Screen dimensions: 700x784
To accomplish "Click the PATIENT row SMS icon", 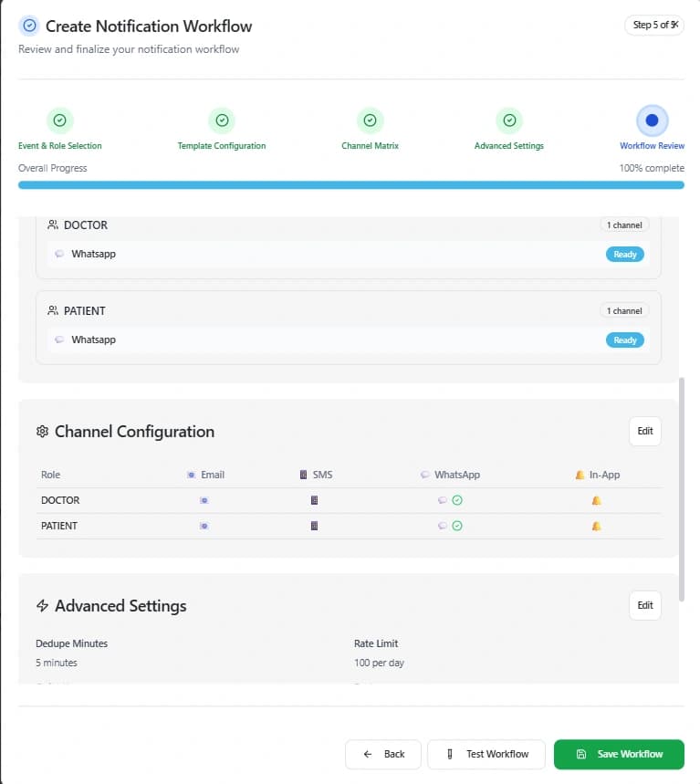I will (314, 526).
